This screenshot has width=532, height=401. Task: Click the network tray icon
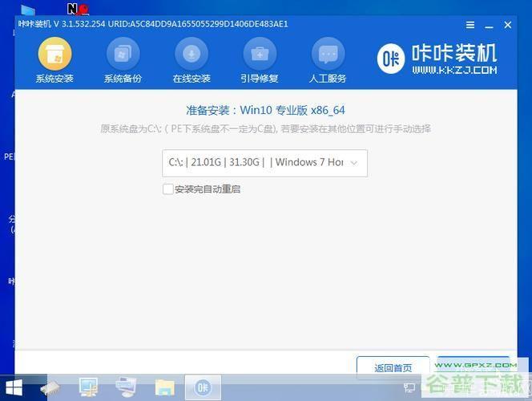tap(409, 387)
